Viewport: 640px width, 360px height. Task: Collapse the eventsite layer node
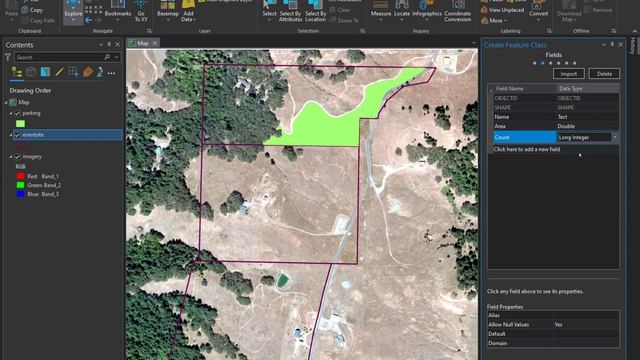click(x=11, y=135)
